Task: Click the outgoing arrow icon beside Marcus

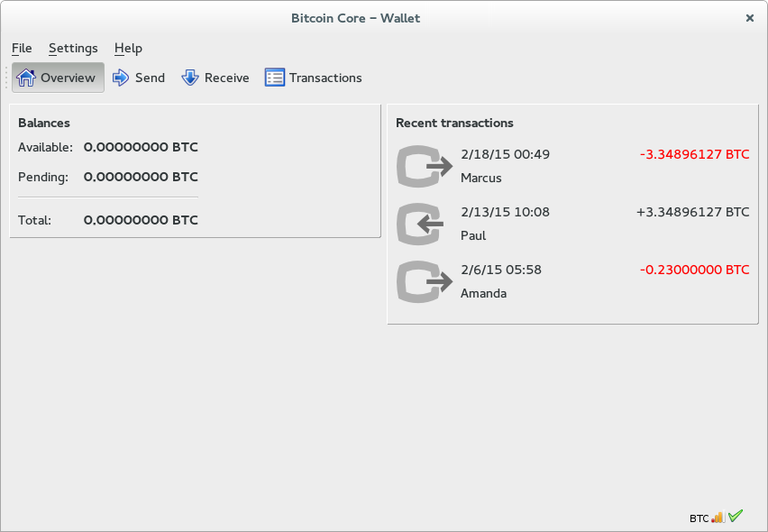Action: 423,166
